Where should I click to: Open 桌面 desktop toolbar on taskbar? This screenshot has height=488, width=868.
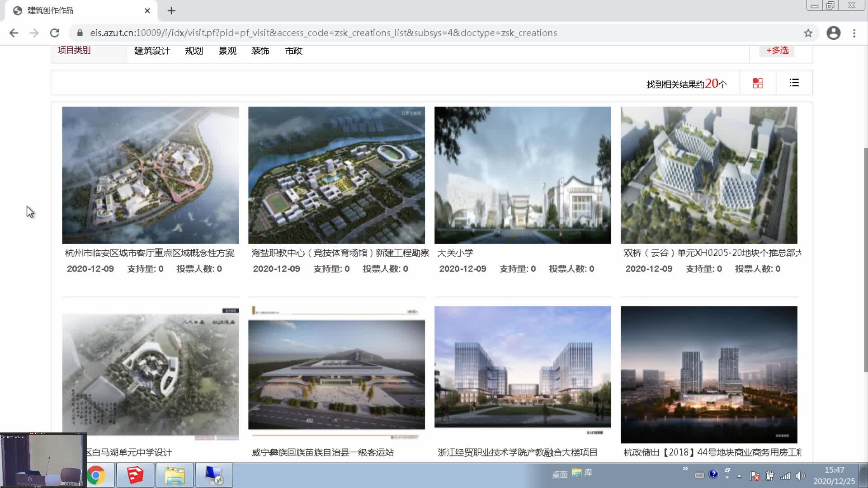click(560, 474)
